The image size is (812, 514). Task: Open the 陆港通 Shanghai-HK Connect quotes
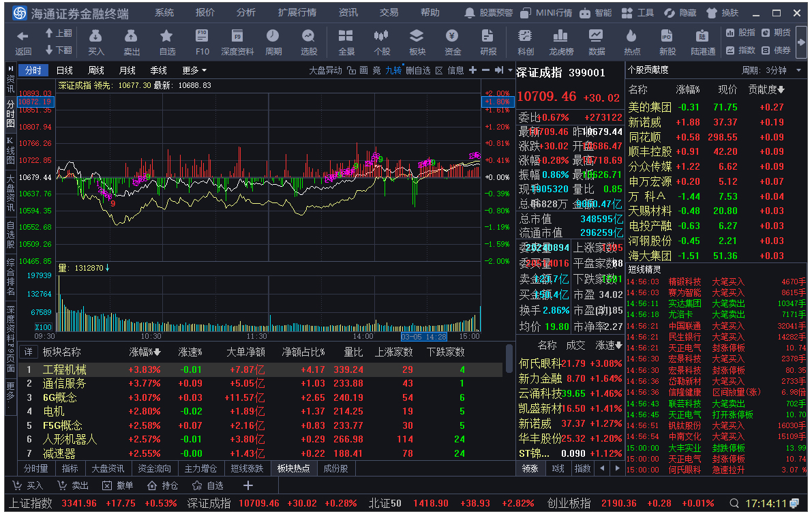click(704, 41)
